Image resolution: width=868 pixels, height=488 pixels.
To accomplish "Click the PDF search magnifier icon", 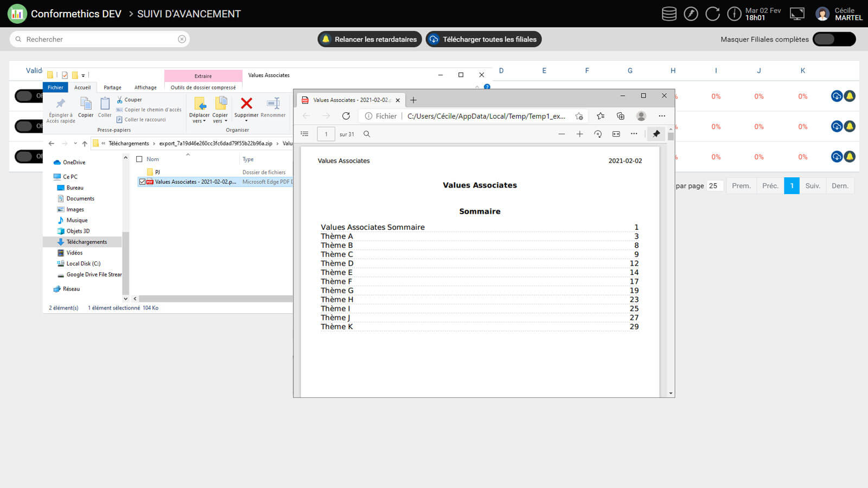I will coord(367,134).
